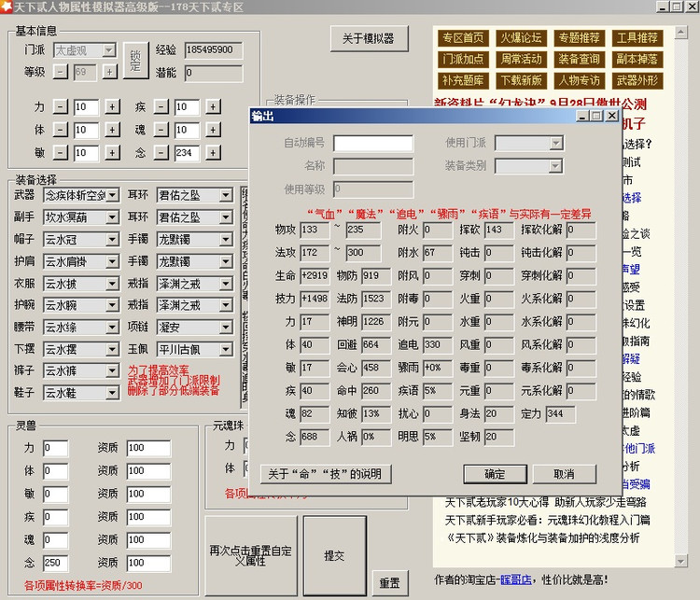Image resolution: width=700 pixels, height=600 pixels.
Task: Open 装备查询 navigation tab
Action: [579, 59]
